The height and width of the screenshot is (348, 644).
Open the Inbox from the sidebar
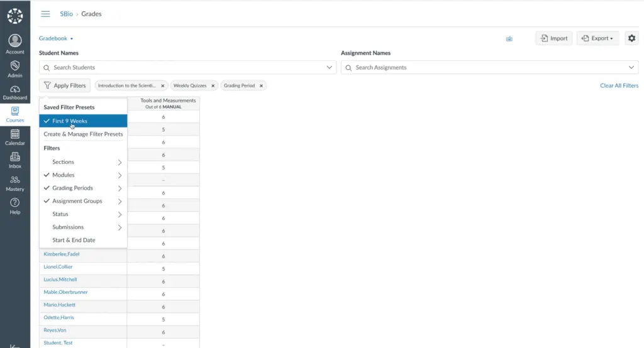(15, 161)
